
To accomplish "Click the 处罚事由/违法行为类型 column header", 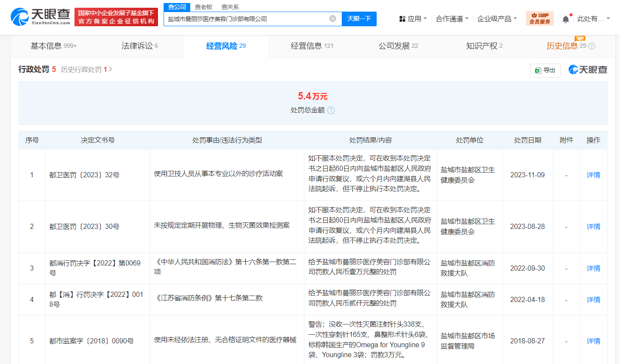I will [x=227, y=140].
